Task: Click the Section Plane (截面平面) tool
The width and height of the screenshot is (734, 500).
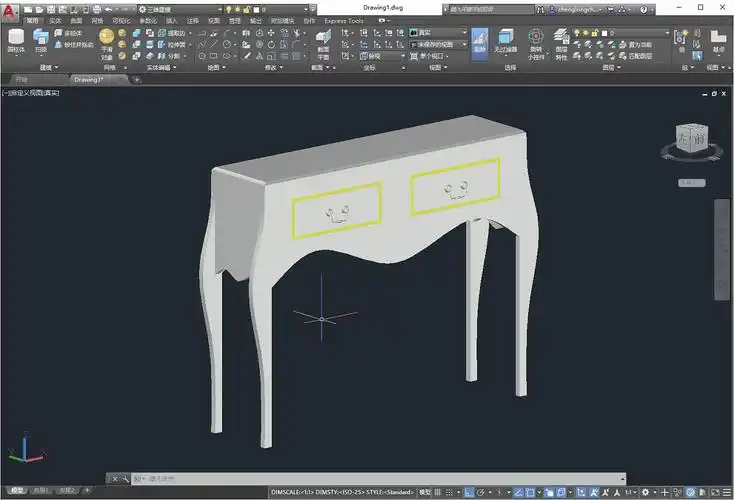Action: click(x=323, y=42)
